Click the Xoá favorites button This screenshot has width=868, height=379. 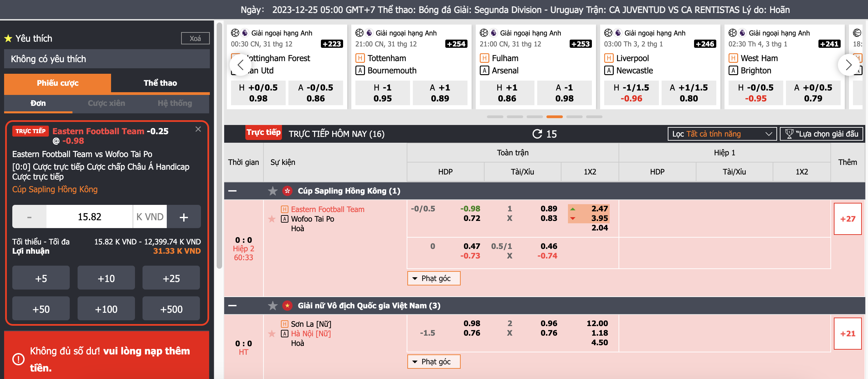click(195, 38)
